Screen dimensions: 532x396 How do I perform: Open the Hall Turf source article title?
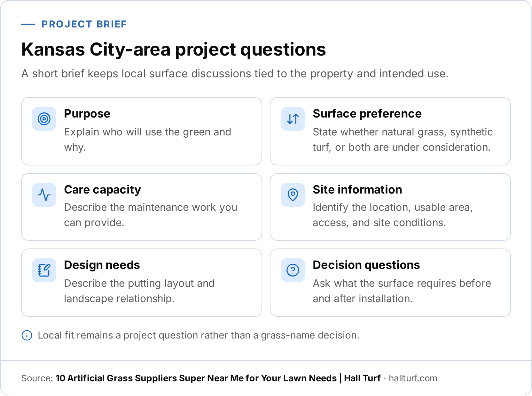tap(218, 378)
